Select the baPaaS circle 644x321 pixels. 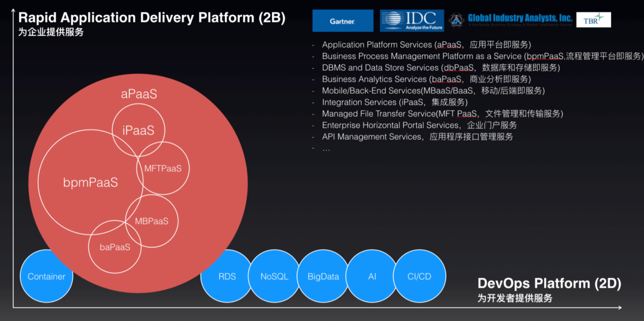click(115, 247)
